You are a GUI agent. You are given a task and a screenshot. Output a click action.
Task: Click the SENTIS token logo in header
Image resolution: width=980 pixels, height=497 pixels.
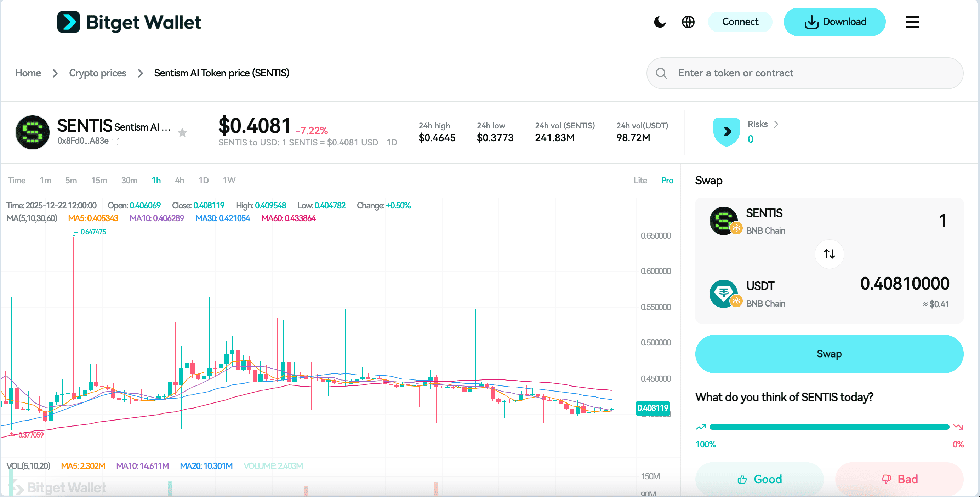(x=32, y=132)
